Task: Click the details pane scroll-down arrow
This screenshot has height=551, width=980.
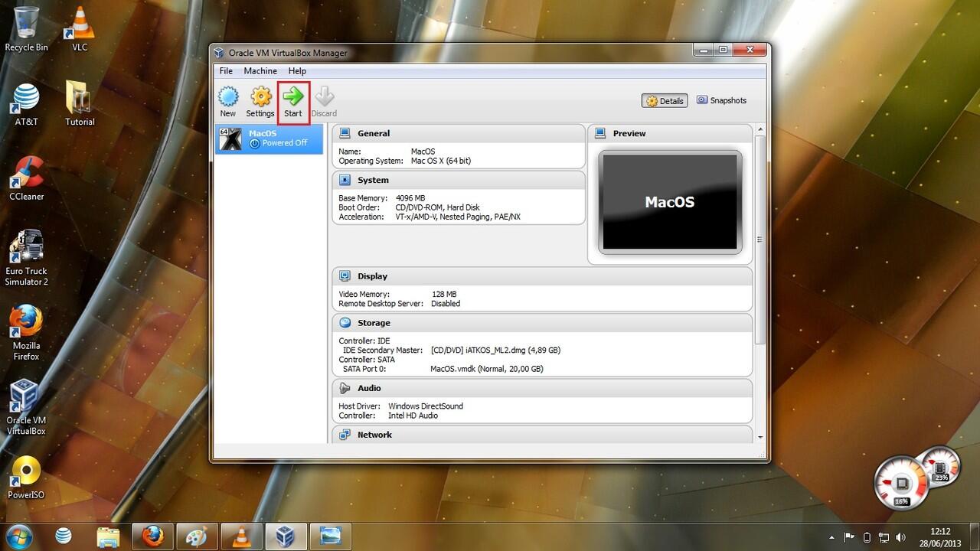Action: 760,437
